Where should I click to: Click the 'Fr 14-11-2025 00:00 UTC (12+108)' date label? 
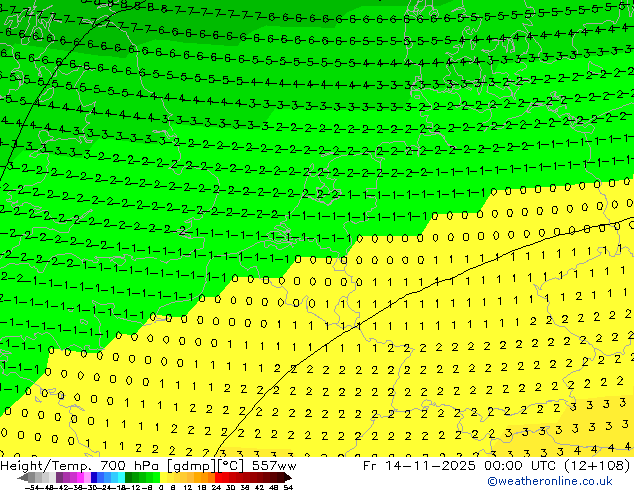pos(496,466)
